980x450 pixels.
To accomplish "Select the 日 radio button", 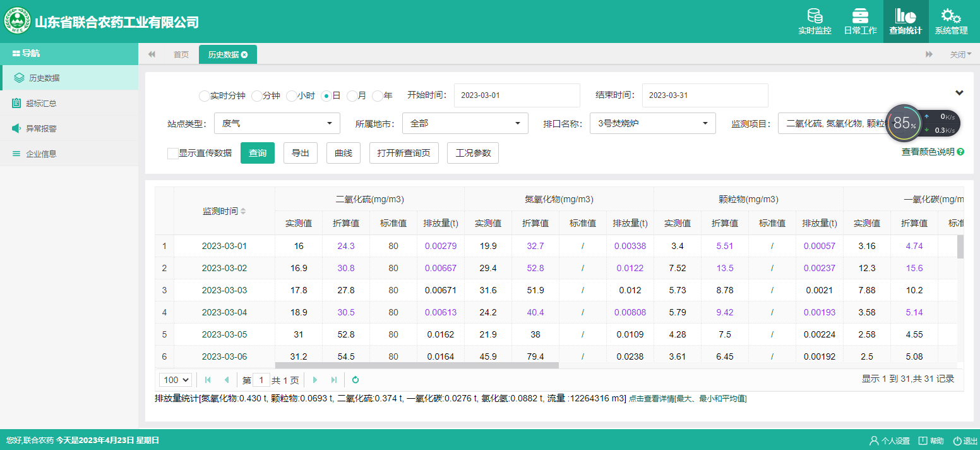I will (x=326, y=96).
